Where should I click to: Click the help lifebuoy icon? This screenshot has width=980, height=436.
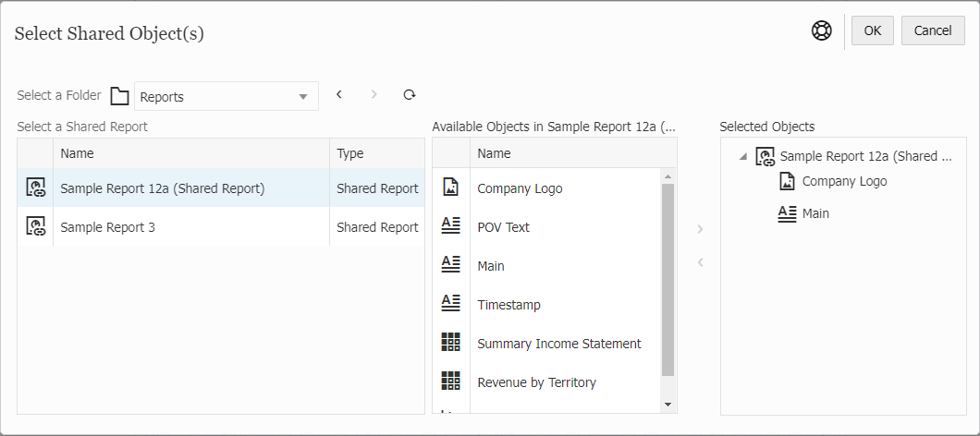coord(822,30)
